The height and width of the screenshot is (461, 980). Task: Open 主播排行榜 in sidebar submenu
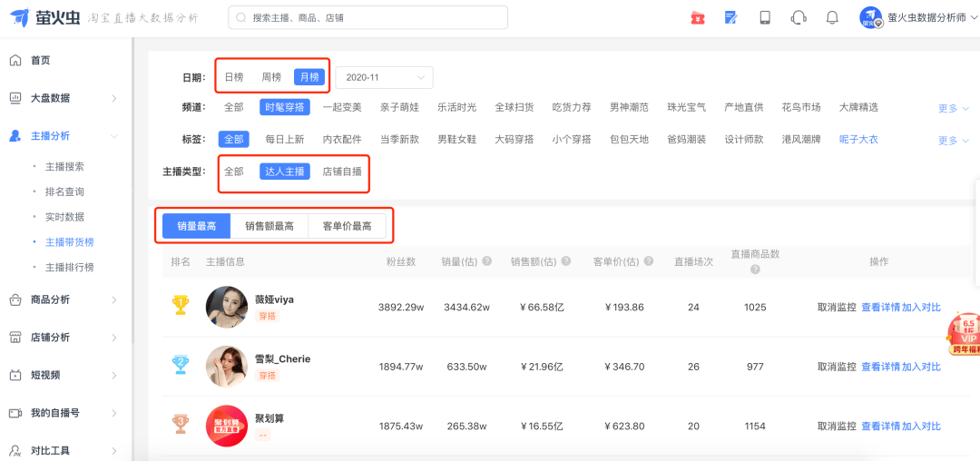(x=69, y=268)
